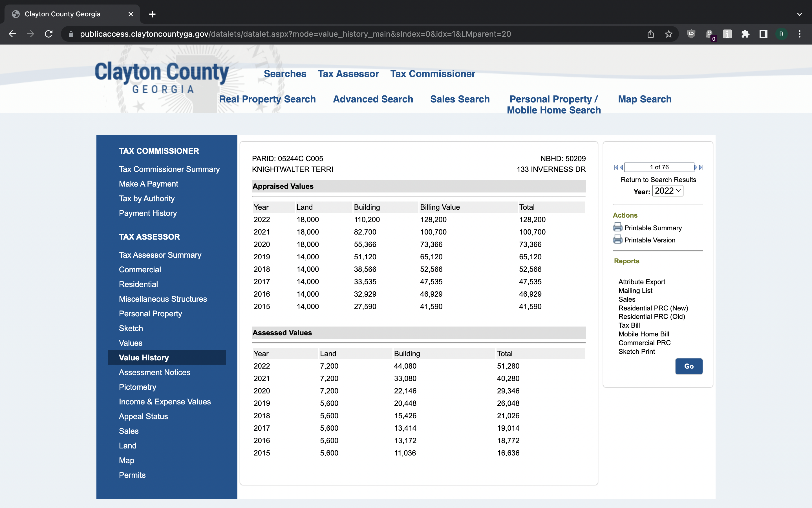The height and width of the screenshot is (508, 812).
Task: Go to Sales Search
Action: [460, 99]
